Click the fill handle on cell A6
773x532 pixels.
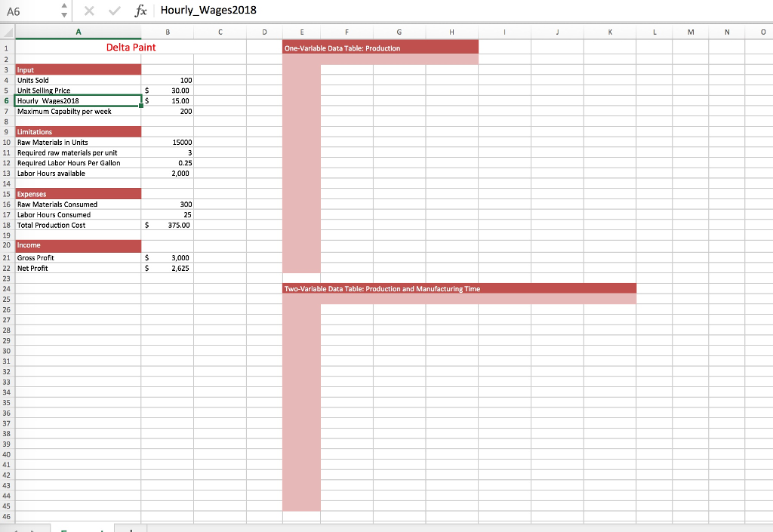[141, 106]
